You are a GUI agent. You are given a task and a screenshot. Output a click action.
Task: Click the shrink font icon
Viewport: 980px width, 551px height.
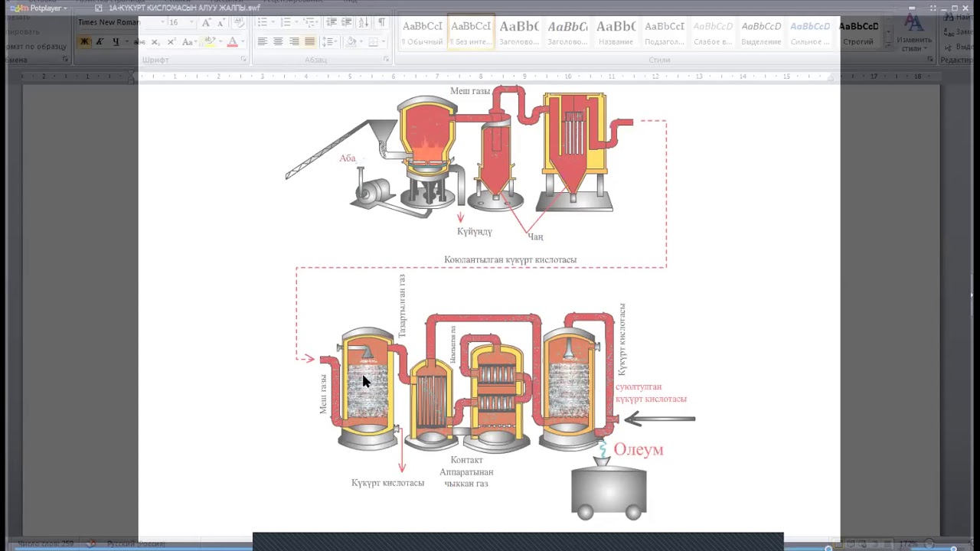pos(221,22)
